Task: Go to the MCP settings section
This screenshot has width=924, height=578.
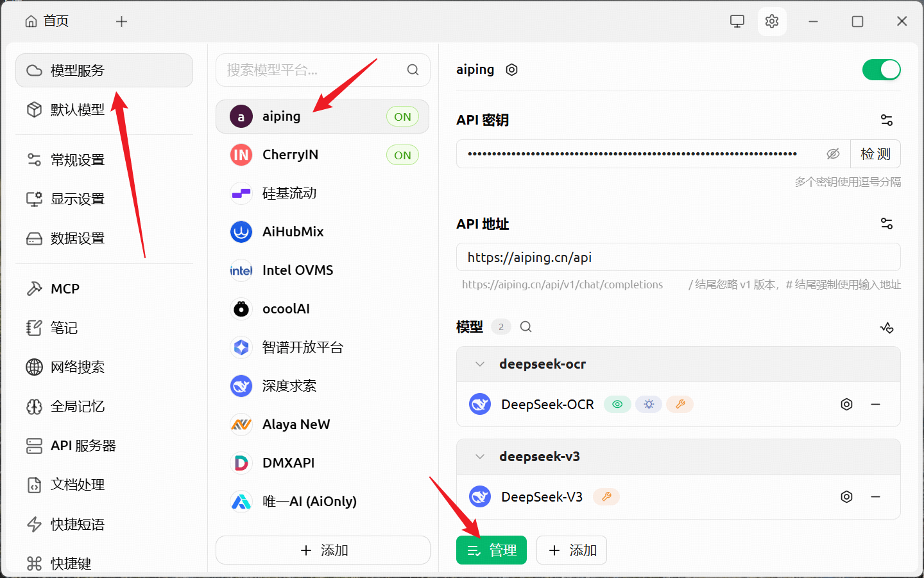Action: pos(65,289)
